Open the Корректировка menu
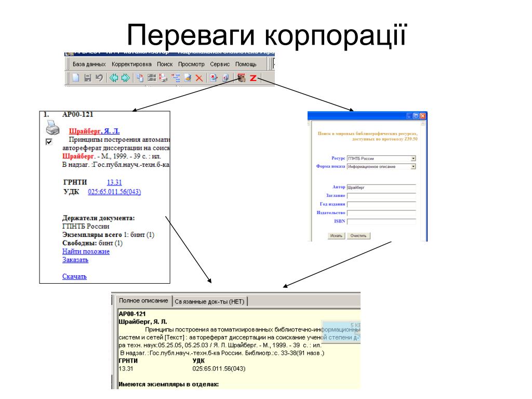The width and height of the screenshot is (532, 399). click(x=131, y=64)
